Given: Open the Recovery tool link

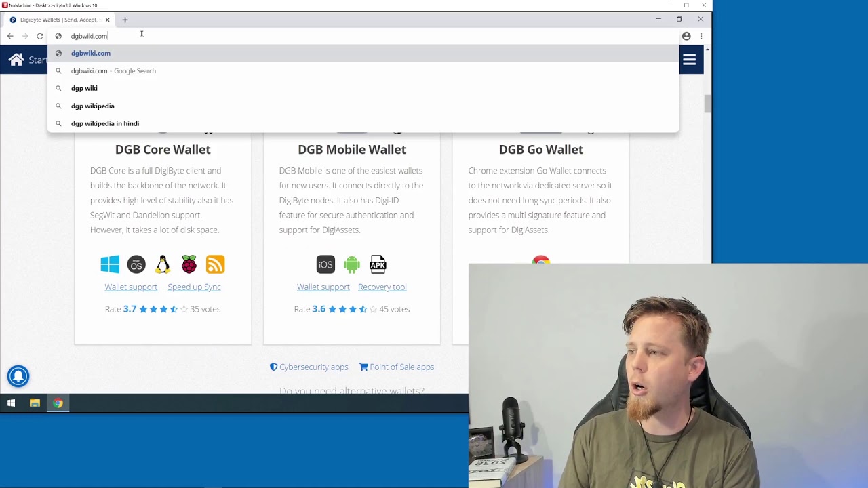Looking at the screenshot, I should 382,287.
